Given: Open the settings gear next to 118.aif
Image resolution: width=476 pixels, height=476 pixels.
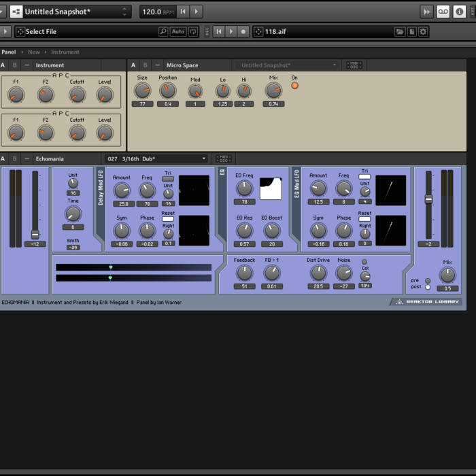Looking at the screenshot, I should pyautogui.click(x=423, y=31).
